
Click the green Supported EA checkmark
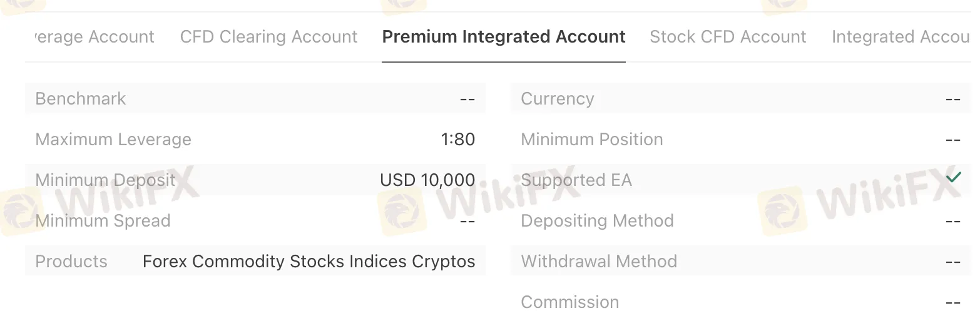(x=953, y=178)
